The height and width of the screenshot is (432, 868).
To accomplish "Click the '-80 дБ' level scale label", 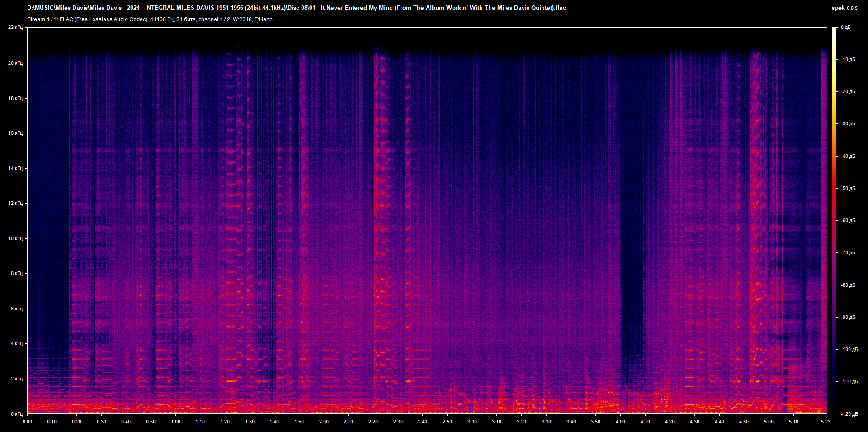I will pos(848,285).
